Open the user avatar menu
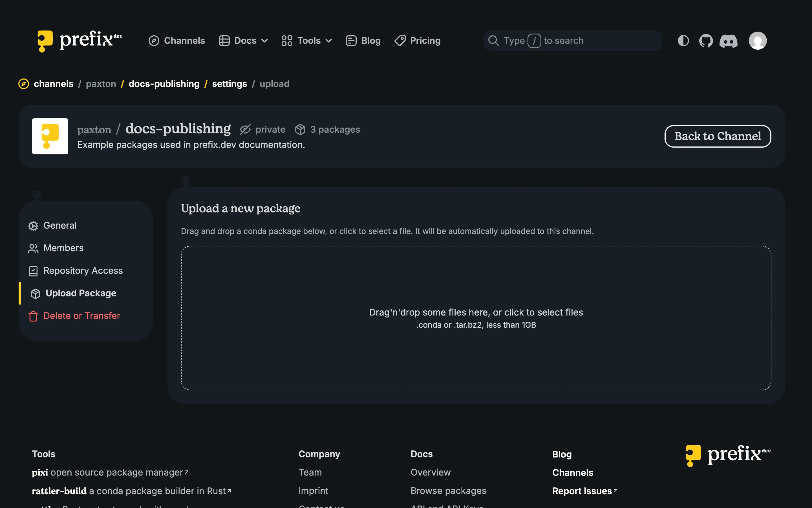The image size is (812, 508). 758,41
